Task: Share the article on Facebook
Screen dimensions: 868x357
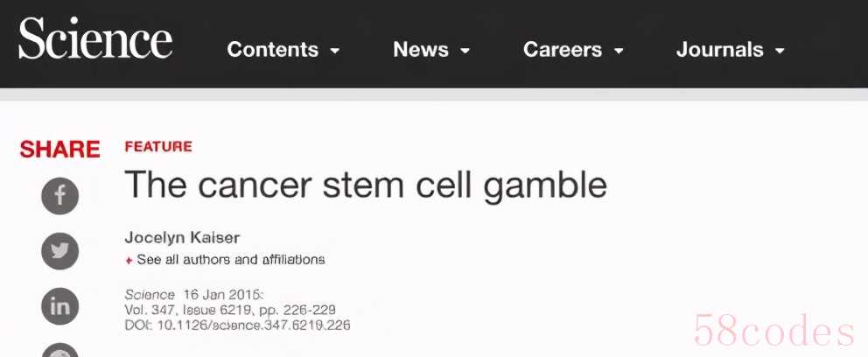Action: tap(60, 195)
